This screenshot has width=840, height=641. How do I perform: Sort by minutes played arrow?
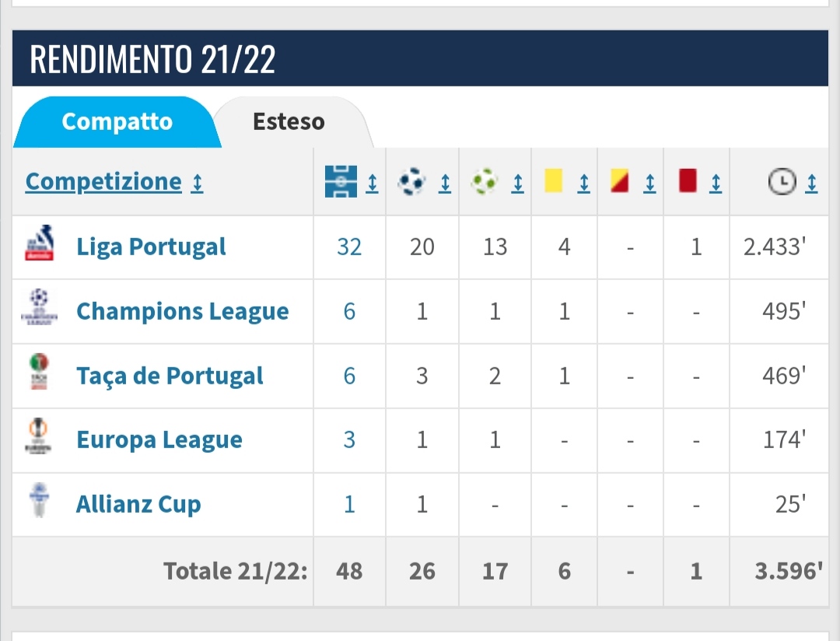811,184
